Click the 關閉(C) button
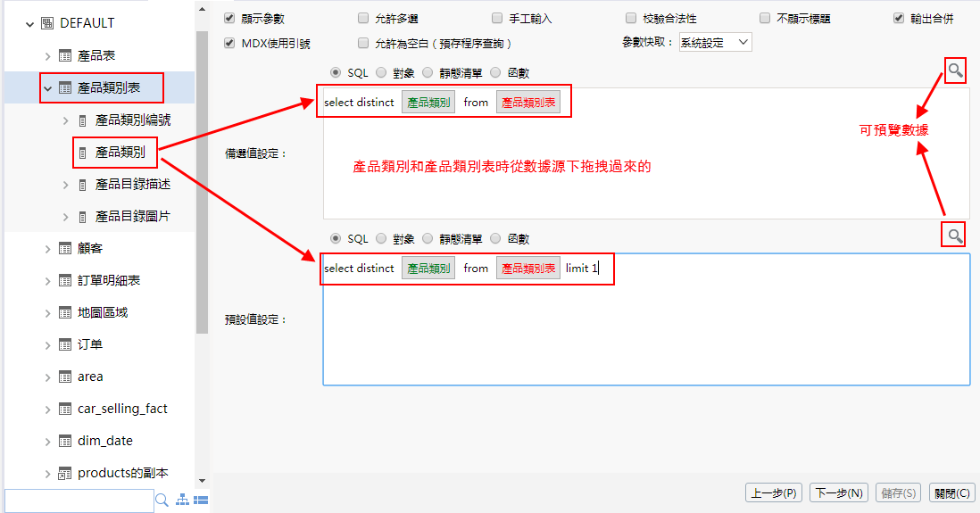This screenshot has width=980, height=513. pyautogui.click(x=950, y=492)
